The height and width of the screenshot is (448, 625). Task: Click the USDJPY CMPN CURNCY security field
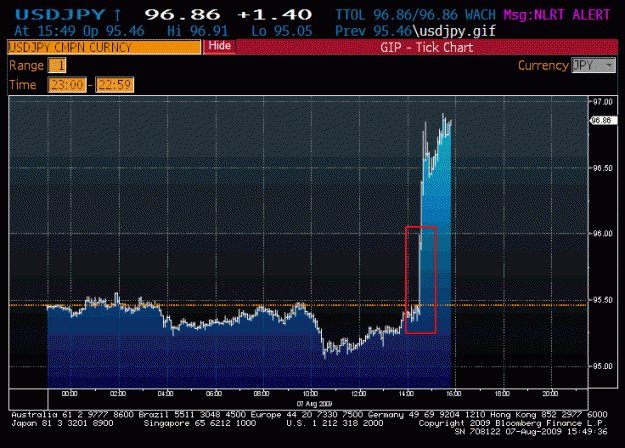click(x=104, y=47)
